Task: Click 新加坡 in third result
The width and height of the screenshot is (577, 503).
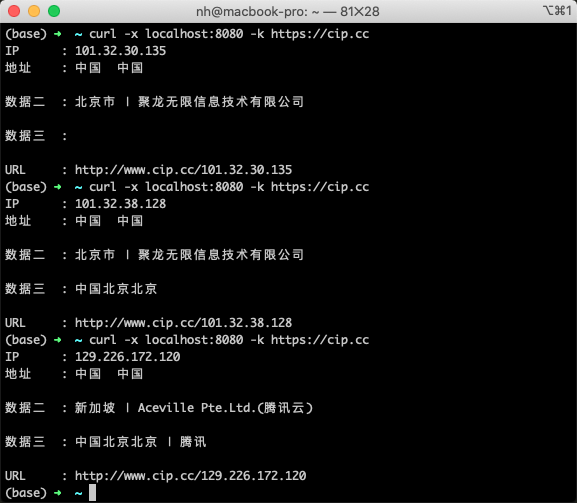Action: click(x=95, y=408)
